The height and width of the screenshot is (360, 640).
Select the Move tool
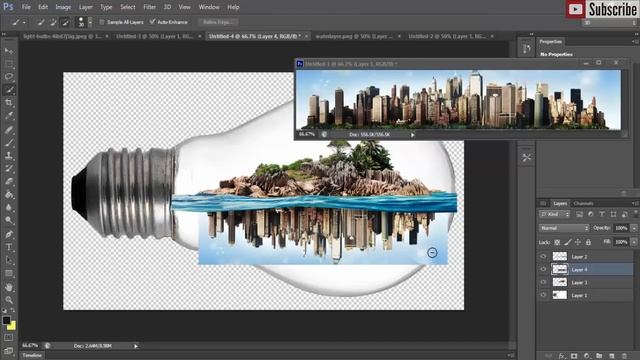pyautogui.click(x=9, y=51)
